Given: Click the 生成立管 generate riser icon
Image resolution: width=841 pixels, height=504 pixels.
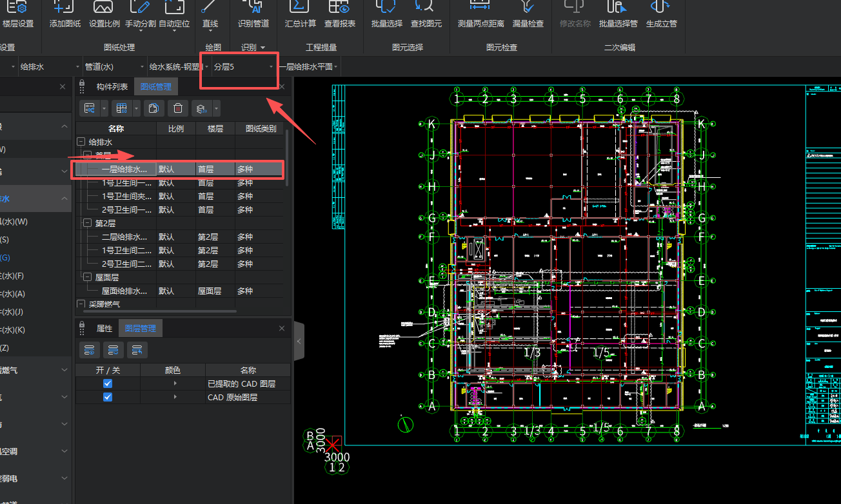Looking at the screenshot, I should click(661, 8).
